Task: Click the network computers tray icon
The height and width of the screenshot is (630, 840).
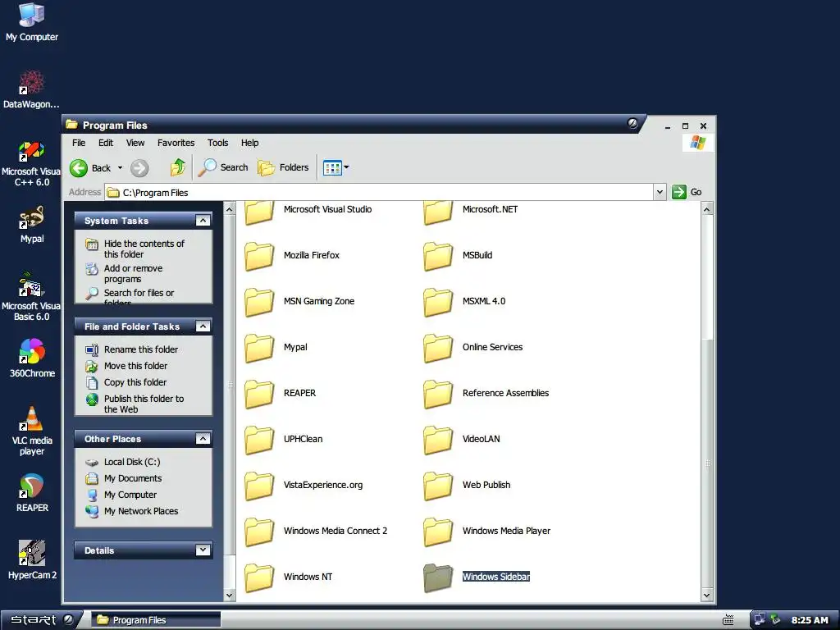Action: 759,620
